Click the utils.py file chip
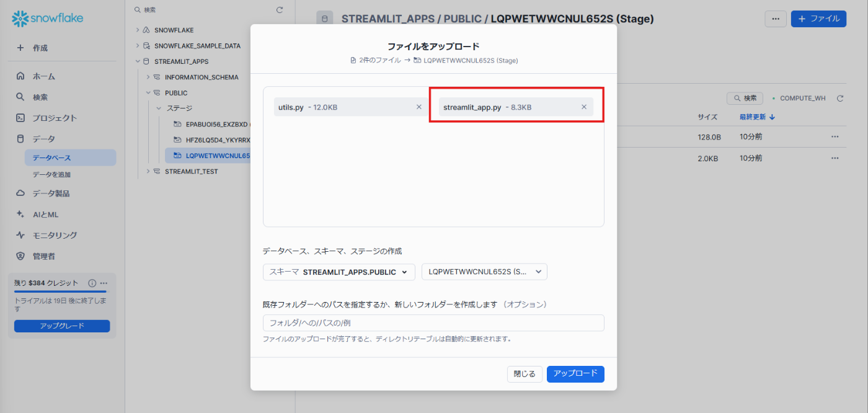Image resolution: width=868 pixels, height=413 pixels. pos(351,107)
